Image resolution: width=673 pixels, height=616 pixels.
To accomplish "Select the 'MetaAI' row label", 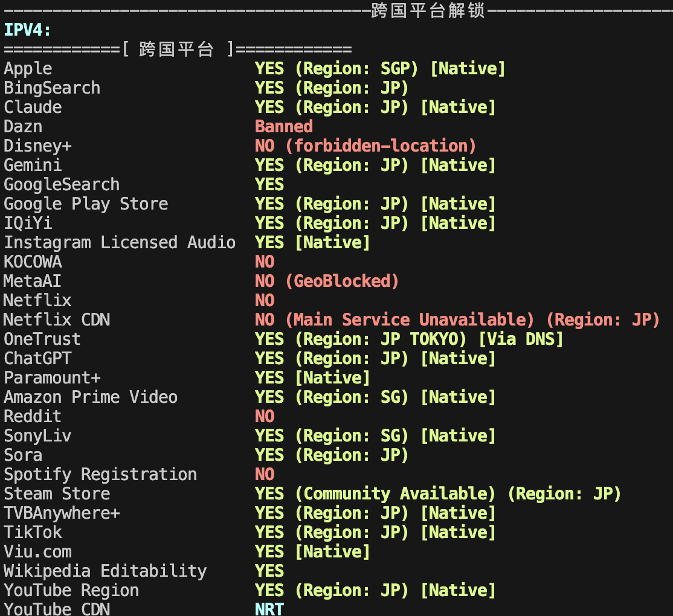I will 33,281.
